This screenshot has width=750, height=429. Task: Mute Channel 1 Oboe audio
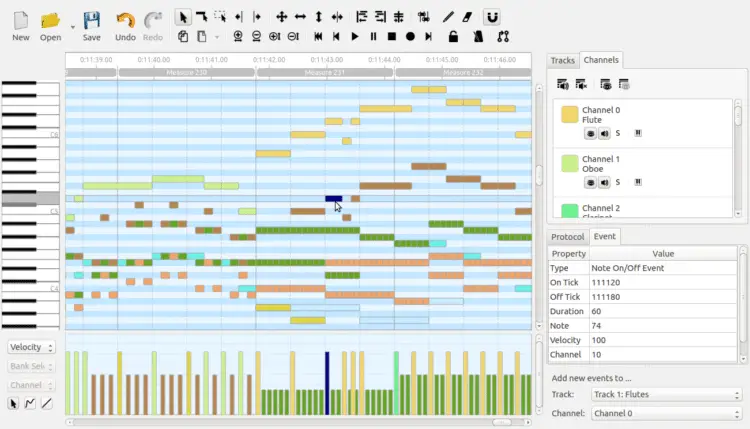pyautogui.click(x=604, y=182)
